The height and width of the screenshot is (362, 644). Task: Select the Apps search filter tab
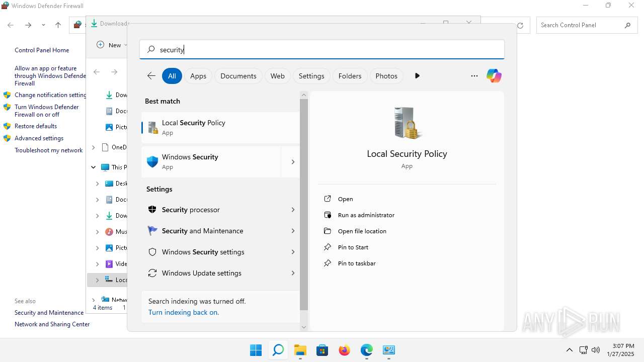[198, 76]
